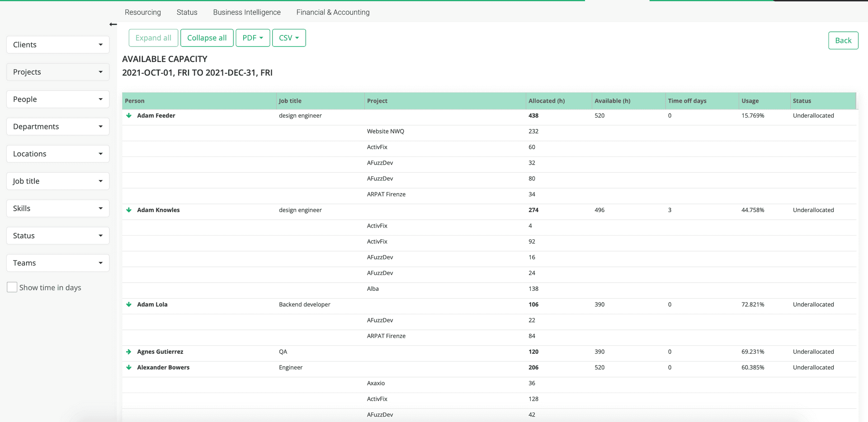Expand Agnes Gutierrez's row arrow
The height and width of the screenshot is (422, 868).
coord(129,352)
